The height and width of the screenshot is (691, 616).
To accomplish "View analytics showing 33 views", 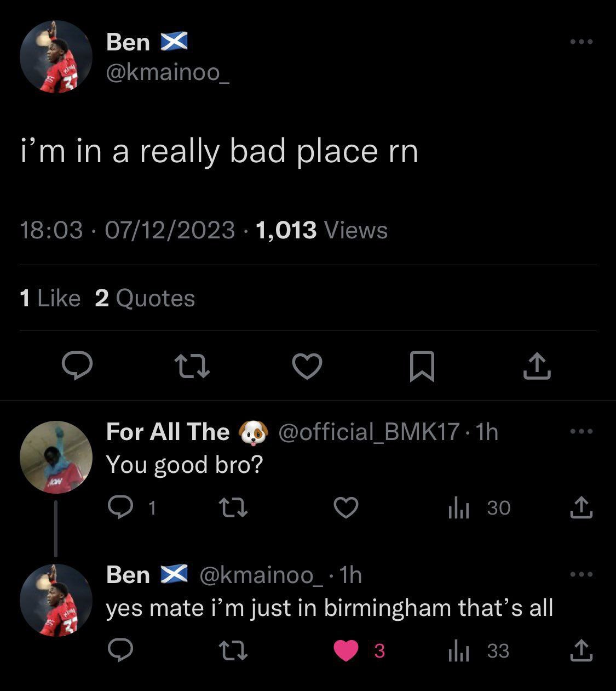I will pos(479,650).
